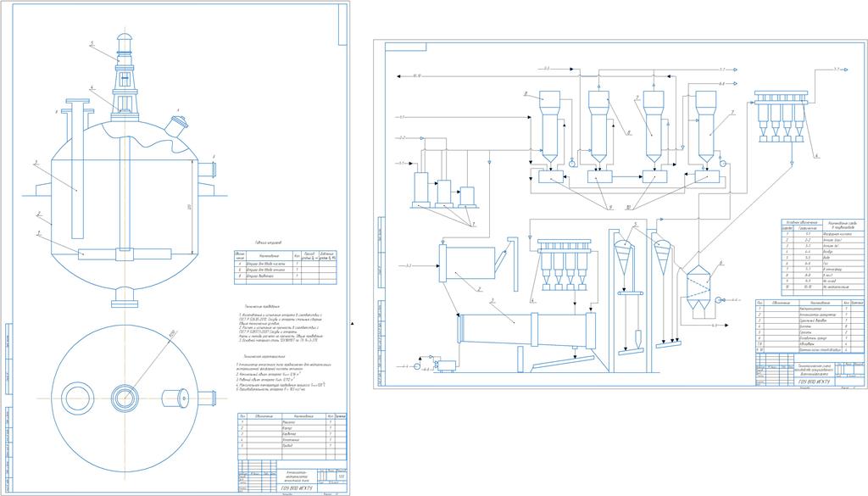The height and width of the screenshot is (496, 868).
Task: Select the left cyclone labeled 5
Action: tap(624, 258)
